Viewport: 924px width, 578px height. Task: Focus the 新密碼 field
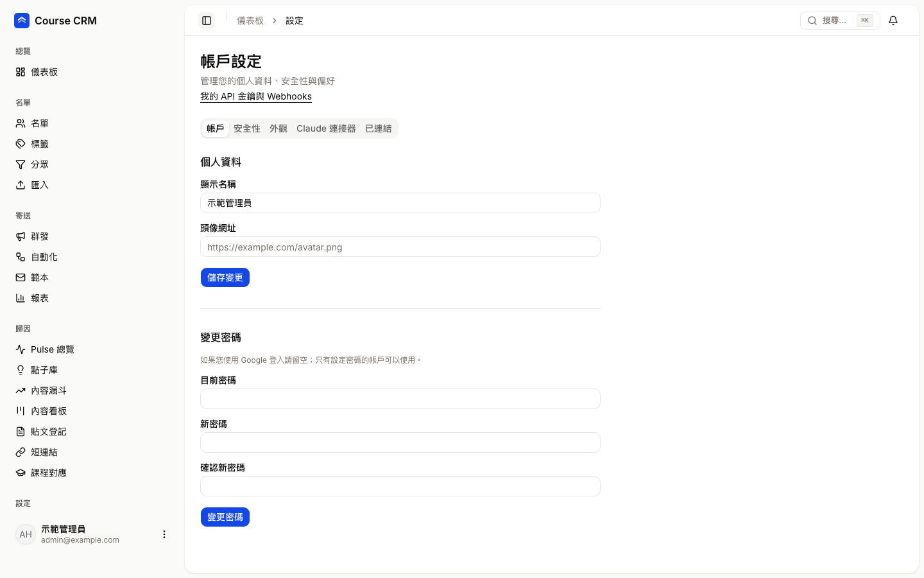(x=400, y=442)
